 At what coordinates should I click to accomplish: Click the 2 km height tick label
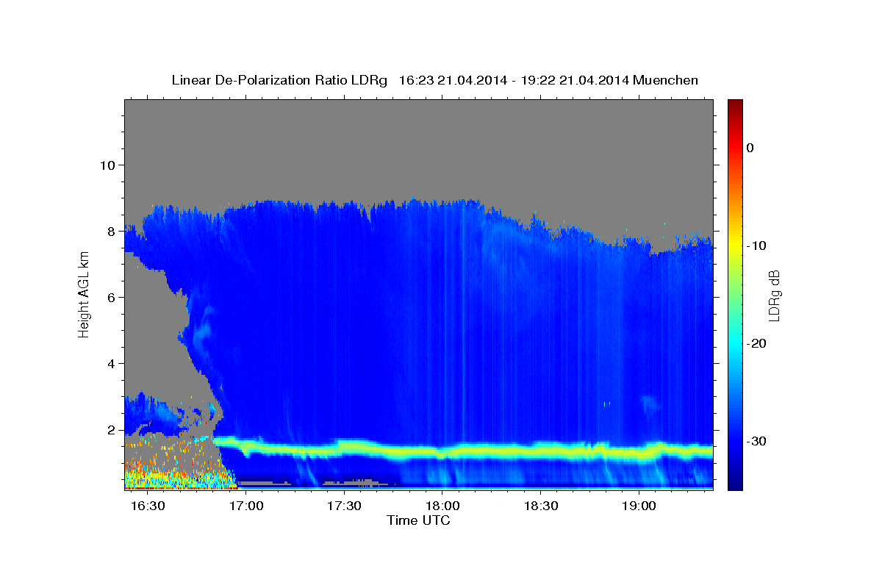point(110,430)
